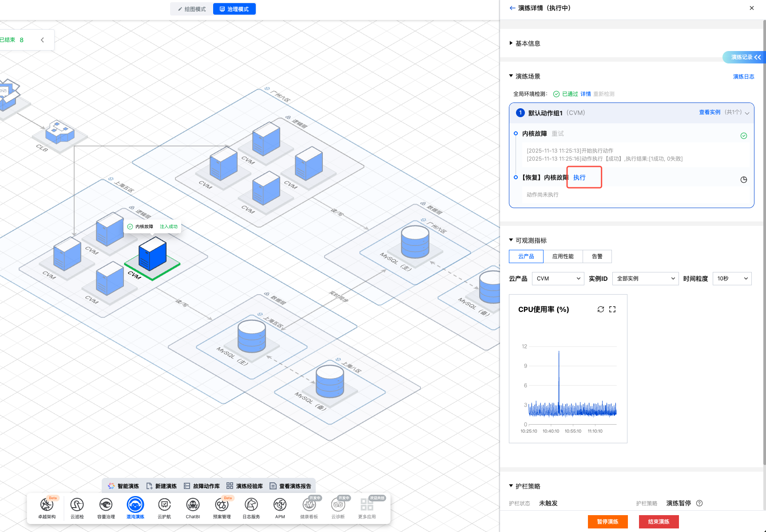
Task: Expand CPU使用率 chart to fullscreen
Action: (x=612, y=309)
